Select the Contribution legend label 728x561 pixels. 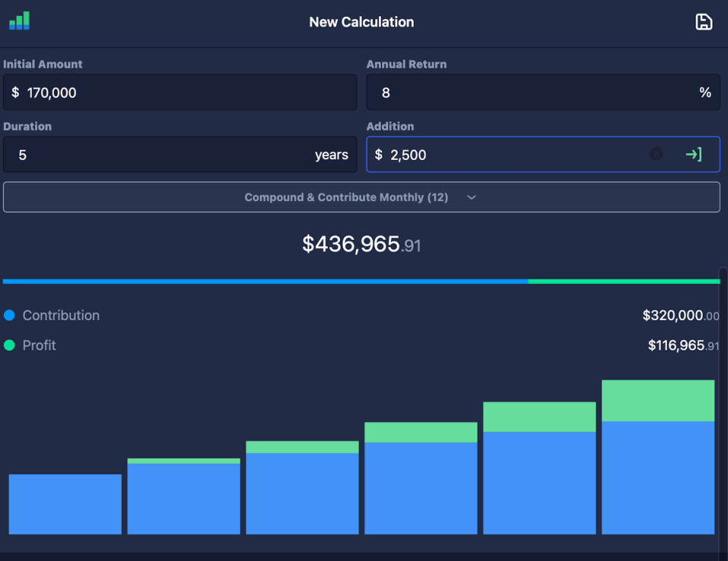[61, 315]
